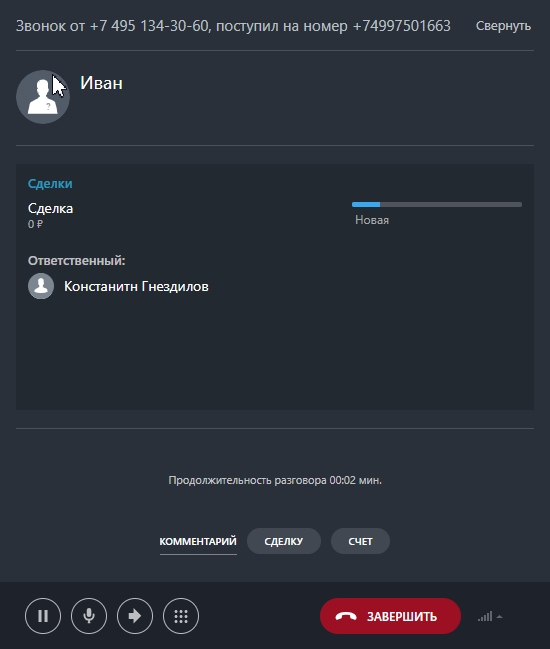Image resolution: width=550 pixels, height=649 pixels.
Task: Mute the microphone
Action: (89, 616)
